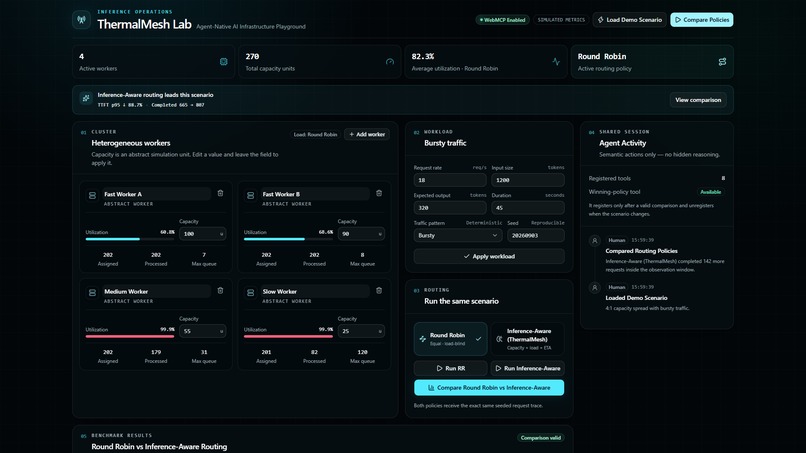Edit the Fast Worker B name field
Screen dimensions: 806x453
pyautogui.click(x=315, y=194)
